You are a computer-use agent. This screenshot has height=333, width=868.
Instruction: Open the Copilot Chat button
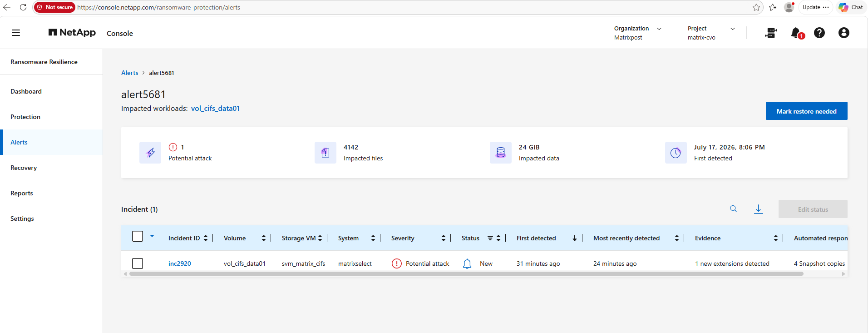tap(851, 7)
